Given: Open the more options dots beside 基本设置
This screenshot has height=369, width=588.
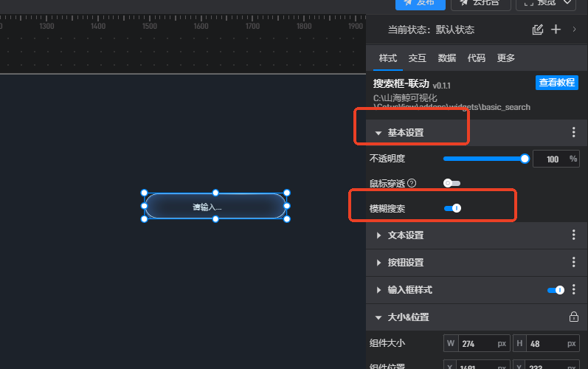Looking at the screenshot, I should click(573, 132).
